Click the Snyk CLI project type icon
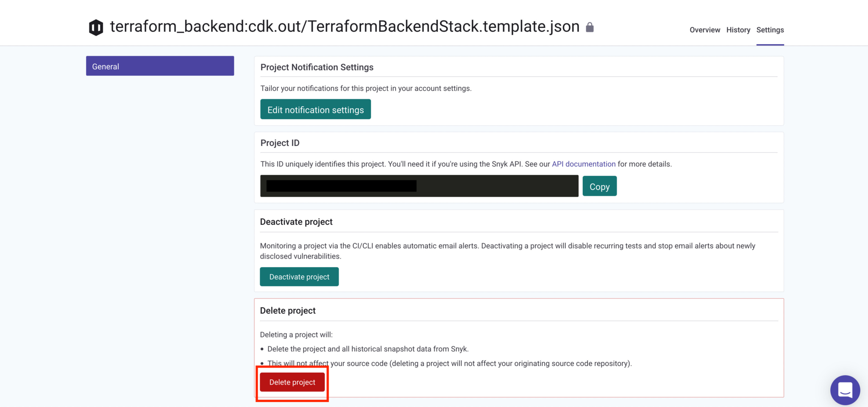The image size is (868, 407). click(96, 26)
